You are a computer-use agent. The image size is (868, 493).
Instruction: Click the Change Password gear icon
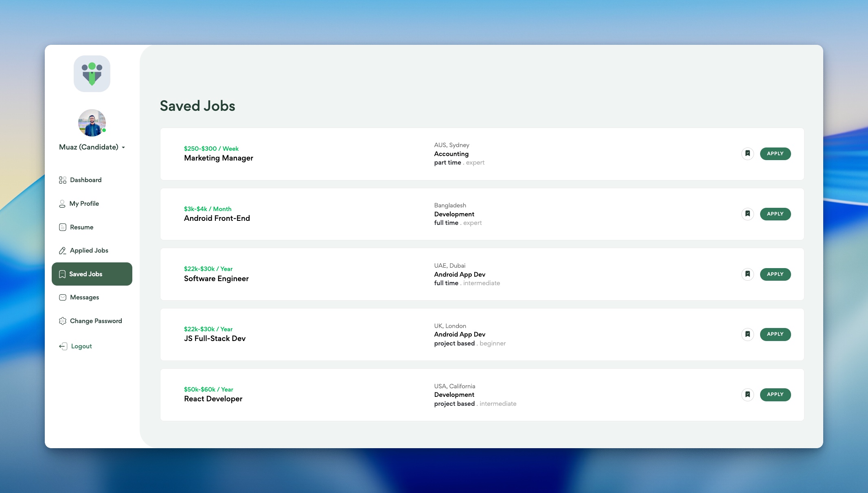[63, 321]
